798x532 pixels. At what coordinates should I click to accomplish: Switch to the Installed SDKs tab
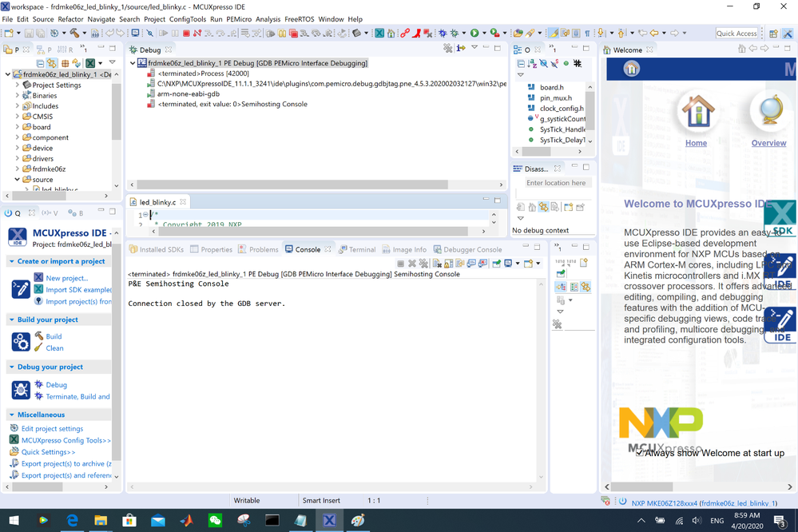click(157, 249)
